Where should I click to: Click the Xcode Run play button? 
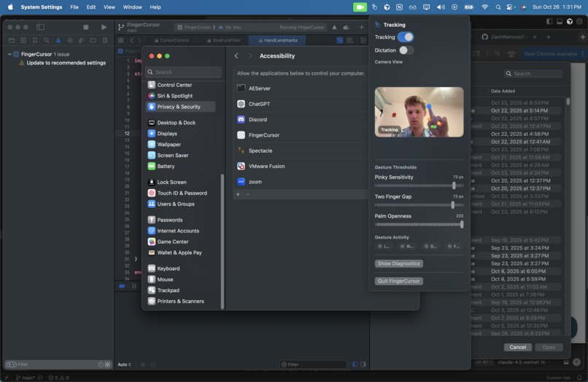point(104,27)
